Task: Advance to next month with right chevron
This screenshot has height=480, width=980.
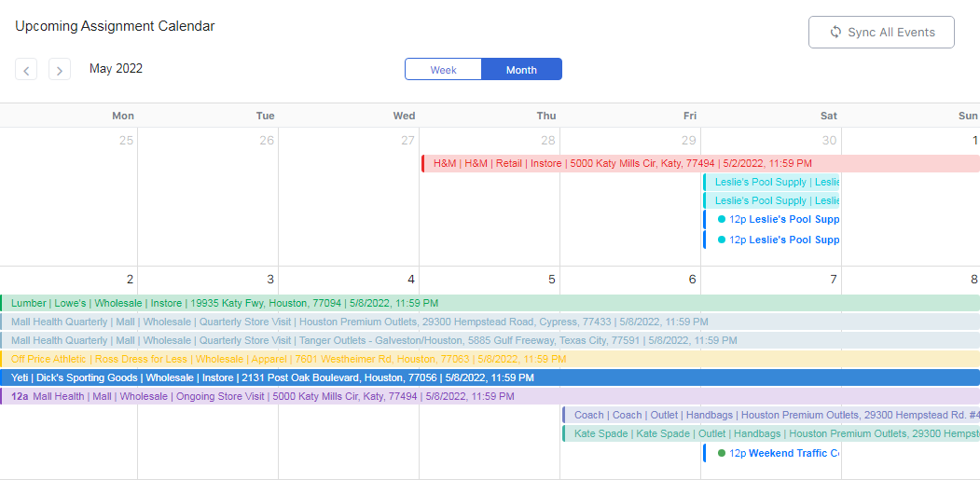Action: (x=60, y=69)
